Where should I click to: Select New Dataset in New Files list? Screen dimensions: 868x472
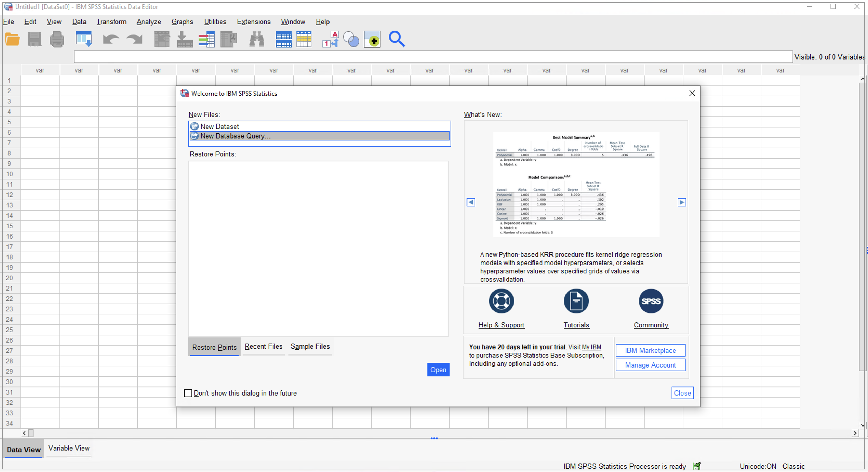tap(319, 126)
